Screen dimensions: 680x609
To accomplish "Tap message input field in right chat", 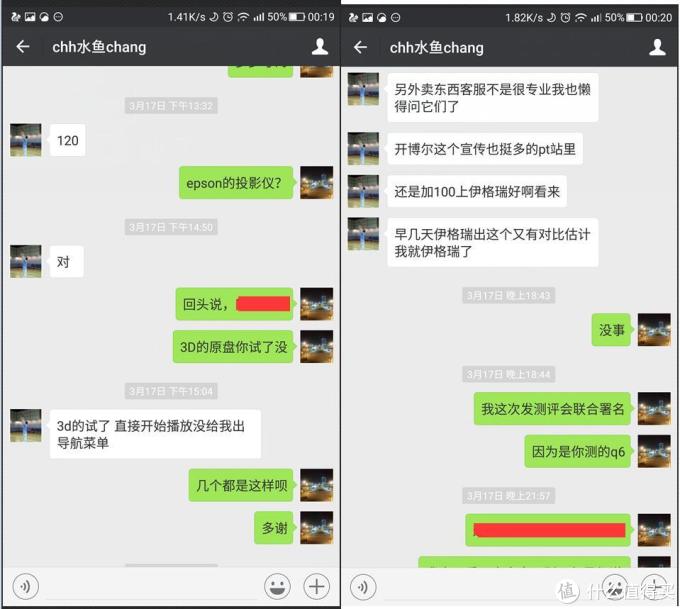I will pos(489,587).
